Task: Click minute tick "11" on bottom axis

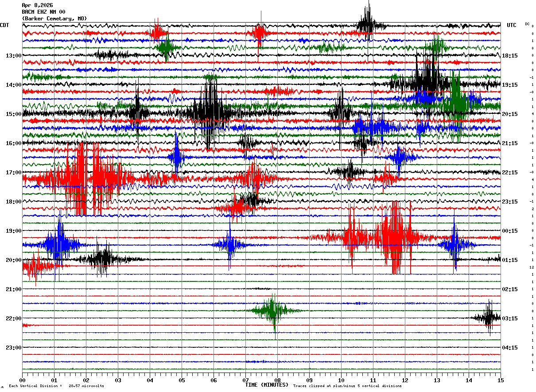Action: (373, 380)
